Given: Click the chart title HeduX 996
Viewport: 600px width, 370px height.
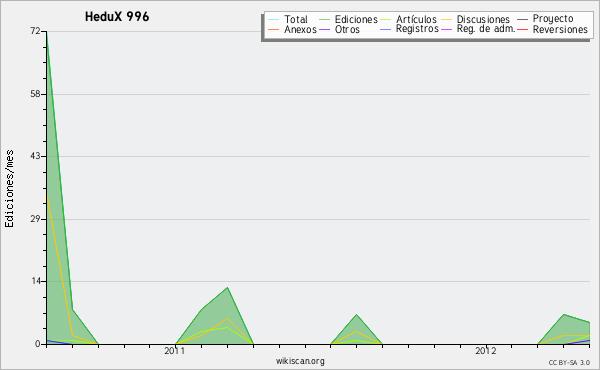Looking at the screenshot, I should pyautogui.click(x=117, y=17).
